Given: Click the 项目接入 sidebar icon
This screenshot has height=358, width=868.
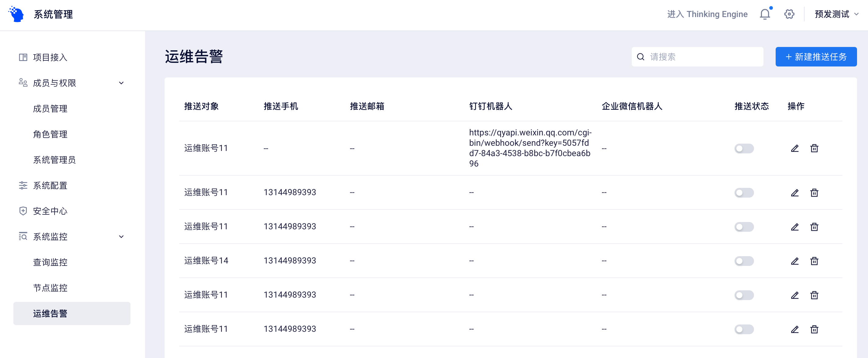Looking at the screenshot, I should [23, 57].
